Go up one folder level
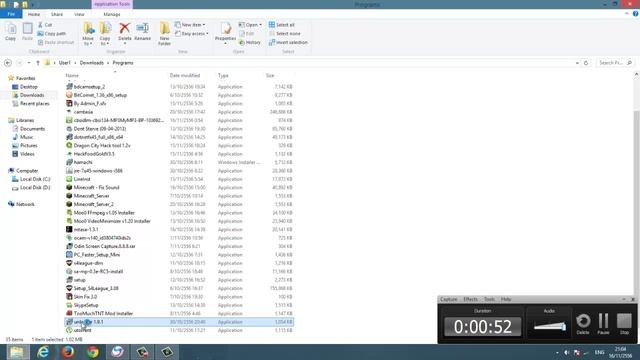Image resolution: width=640 pixels, height=360 pixels. (x=38, y=63)
